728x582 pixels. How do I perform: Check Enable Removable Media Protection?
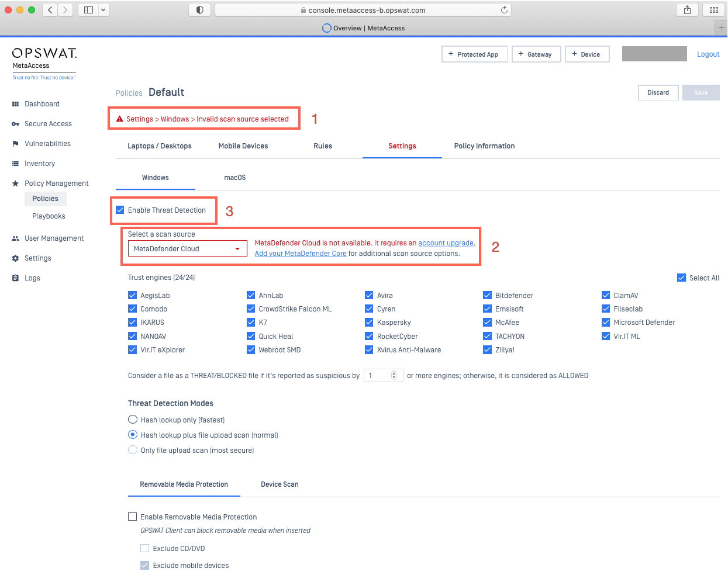(x=132, y=517)
